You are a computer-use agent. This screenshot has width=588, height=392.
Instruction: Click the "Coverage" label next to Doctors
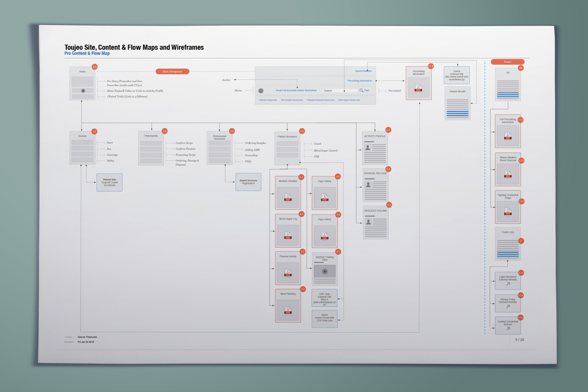tap(112, 155)
